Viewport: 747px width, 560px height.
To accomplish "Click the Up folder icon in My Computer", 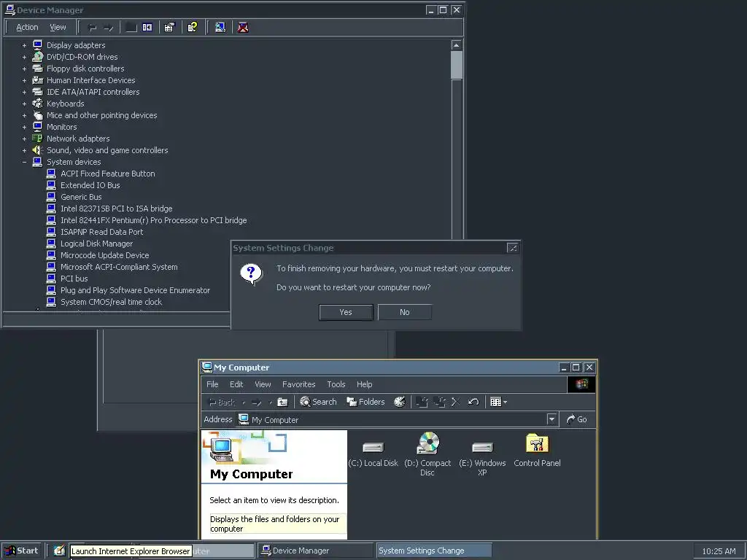I will coord(282,402).
